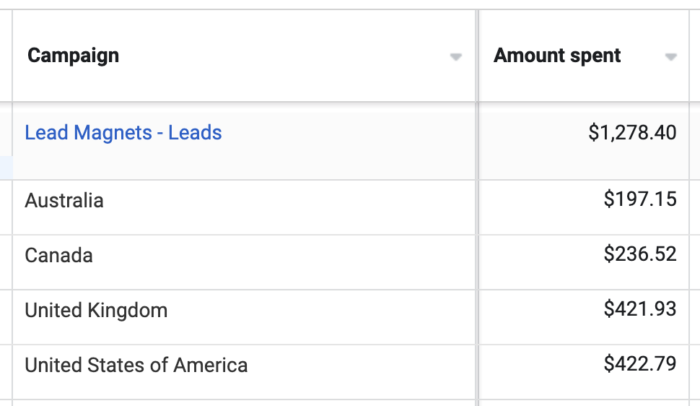Click the left border of Campaign header

click(x=12, y=56)
